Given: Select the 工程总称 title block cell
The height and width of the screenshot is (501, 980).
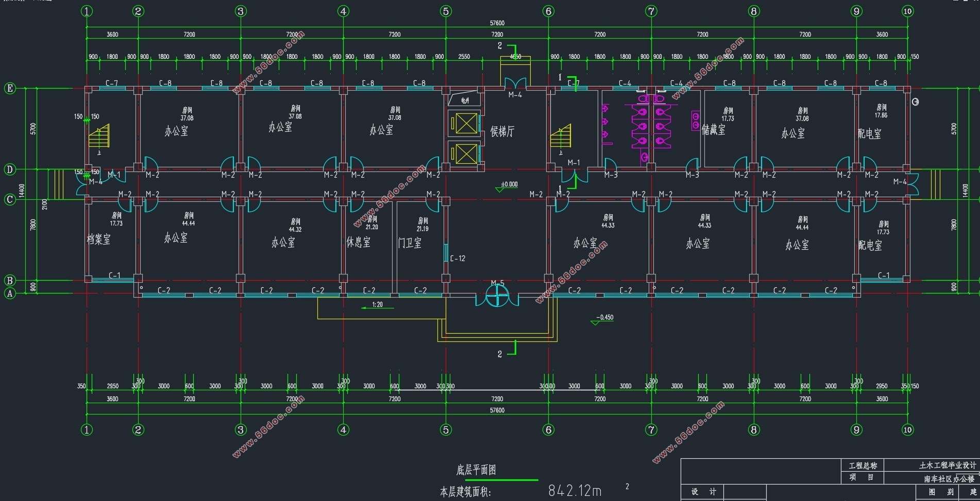Looking at the screenshot, I should (863, 465).
